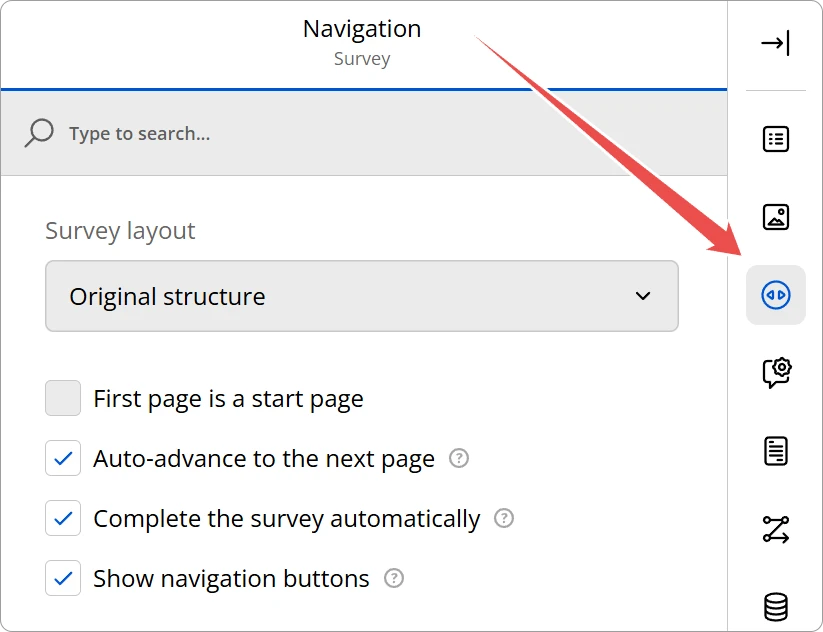The image size is (823, 632).
Task: Open the speech-bubble gear settings icon
Action: pyautogui.click(x=775, y=372)
